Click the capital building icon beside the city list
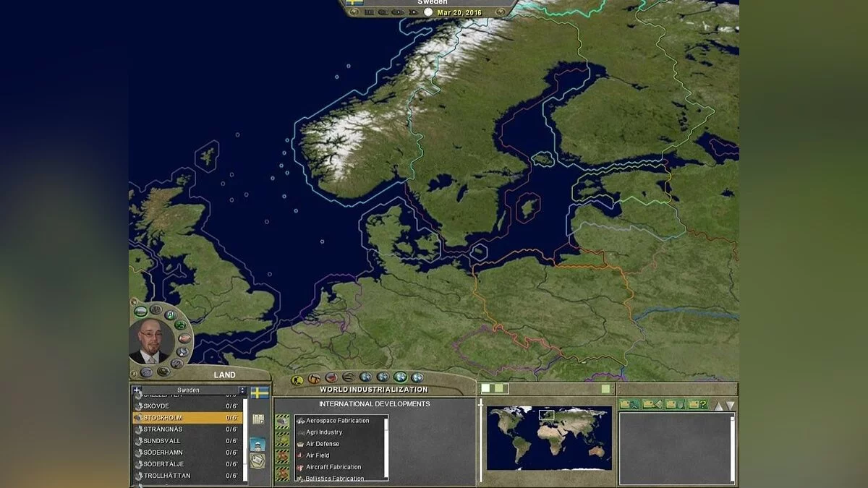The width and height of the screenshot is (868, 488). 258,444
